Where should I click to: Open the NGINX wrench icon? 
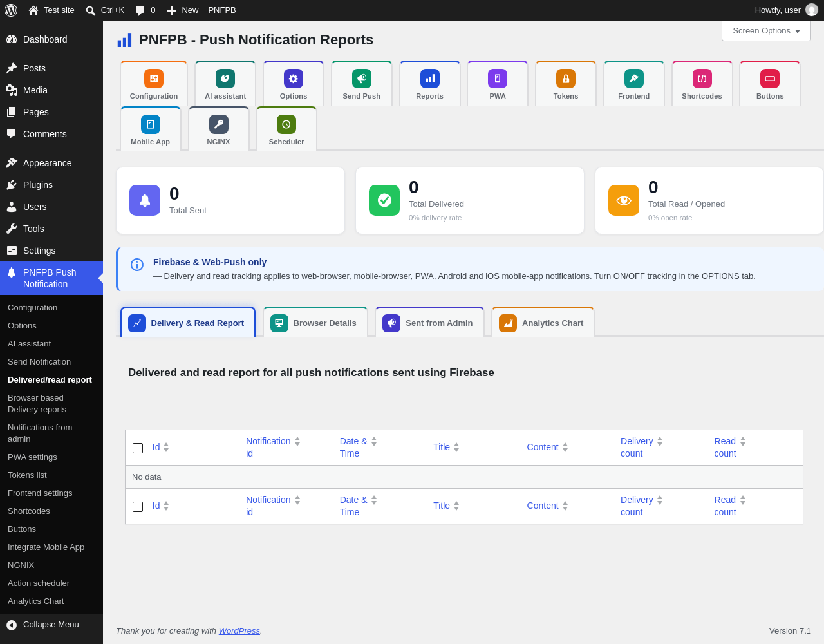click(219, 124)
